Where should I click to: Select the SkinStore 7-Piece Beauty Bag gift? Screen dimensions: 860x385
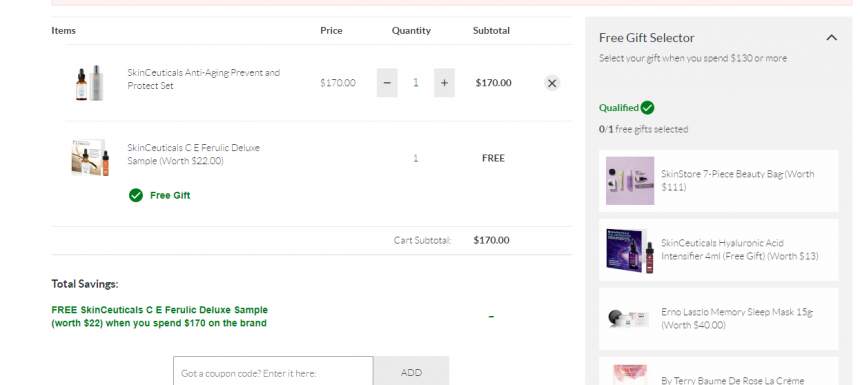(718, 180)
